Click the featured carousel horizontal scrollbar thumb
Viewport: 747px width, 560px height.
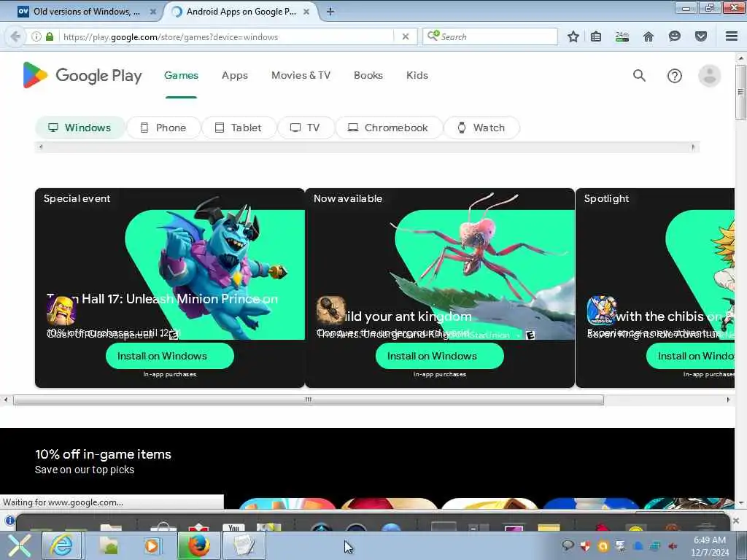309,400
